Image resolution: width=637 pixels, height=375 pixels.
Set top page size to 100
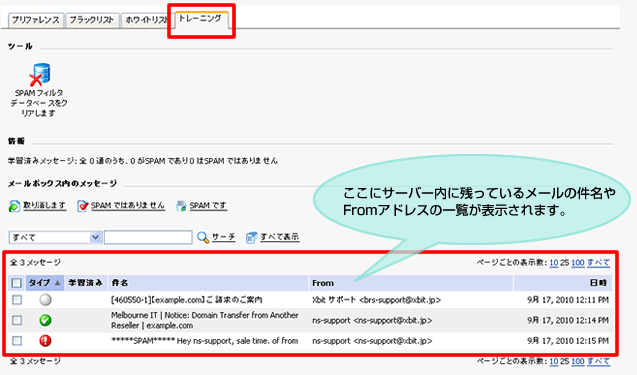(578, 263)
